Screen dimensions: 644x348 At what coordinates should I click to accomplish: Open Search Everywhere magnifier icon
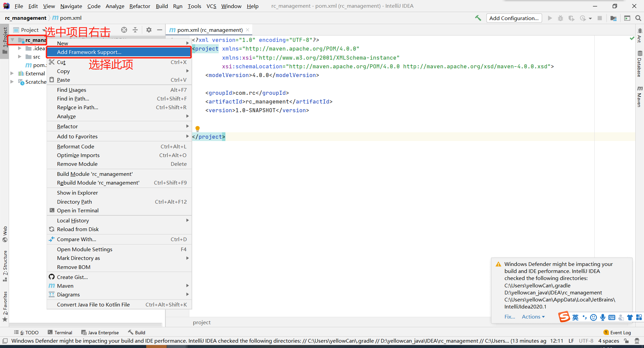pyautogui.click(x=638, y=18)
